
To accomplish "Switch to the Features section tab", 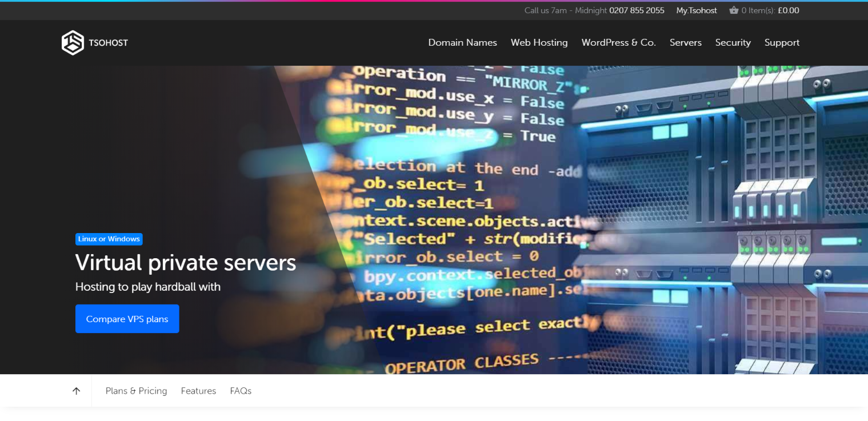I will (198, 391).
